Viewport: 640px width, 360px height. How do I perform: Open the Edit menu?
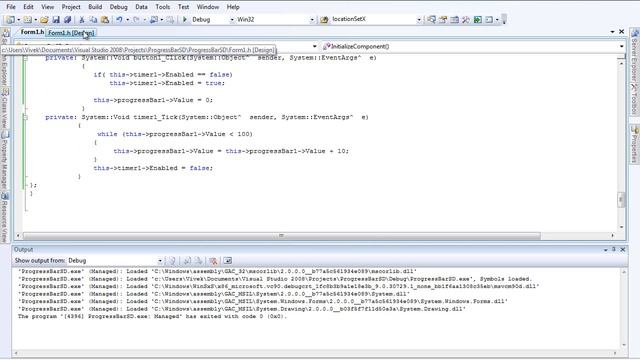(x=28, y=7)
